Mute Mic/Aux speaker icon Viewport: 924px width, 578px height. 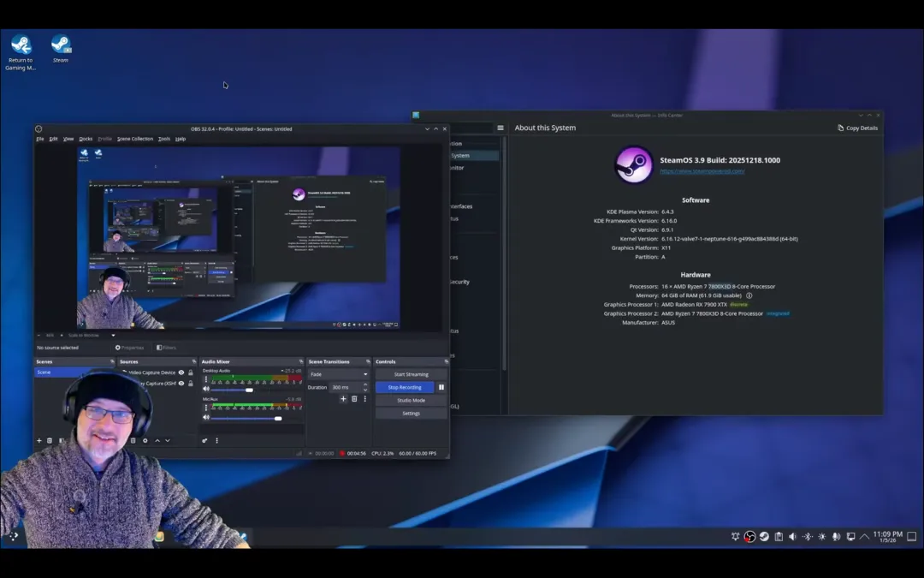206,418
